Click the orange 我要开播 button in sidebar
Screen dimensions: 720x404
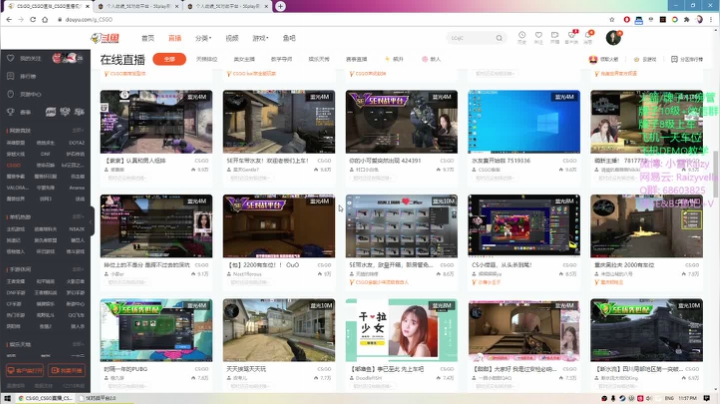click(67, 370)
